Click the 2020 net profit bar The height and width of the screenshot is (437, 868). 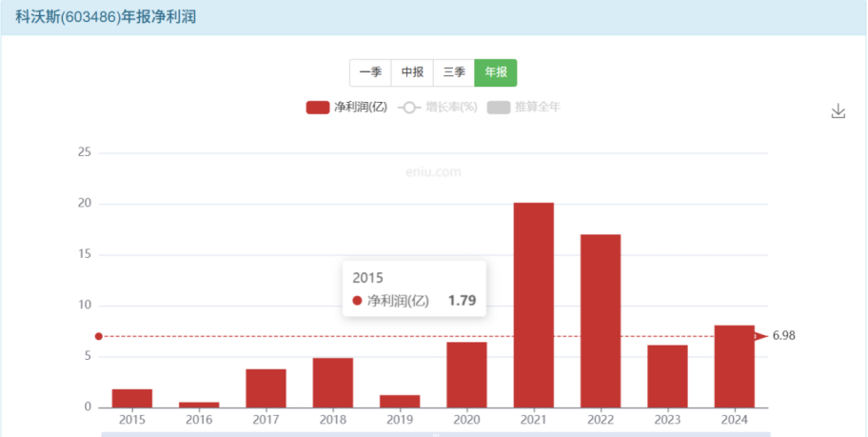coord(466,374)
